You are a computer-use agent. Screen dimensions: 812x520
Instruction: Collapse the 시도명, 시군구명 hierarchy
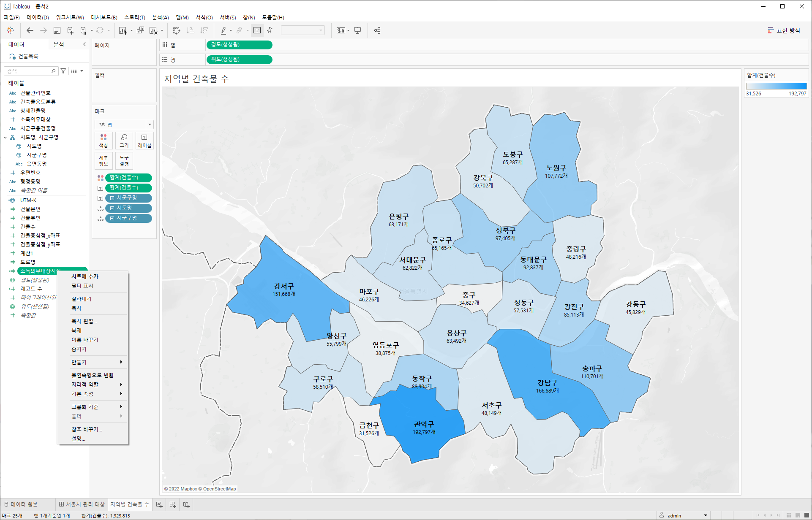[x=5, y=137]
